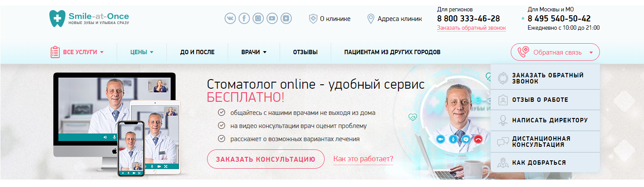Viewport: 644px width, 187px height.
Task: Open the Facebook social page icon
Action: click(x=244, y=18)
